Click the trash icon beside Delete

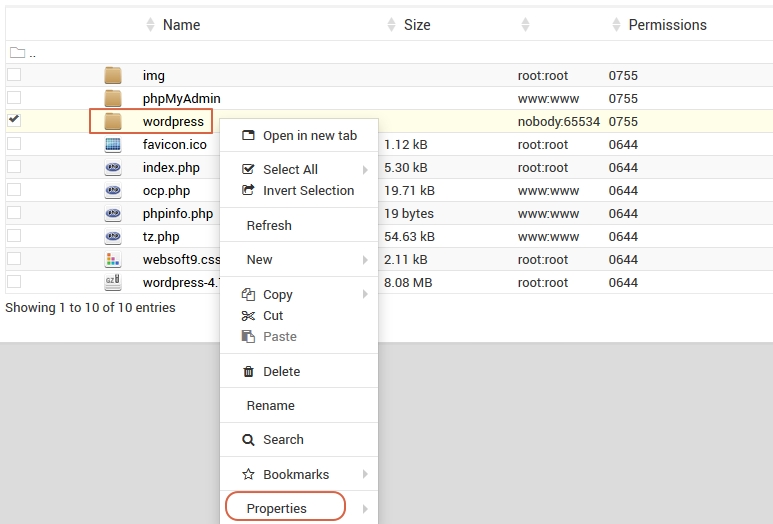pyautogui.click(x=249, y=371)
